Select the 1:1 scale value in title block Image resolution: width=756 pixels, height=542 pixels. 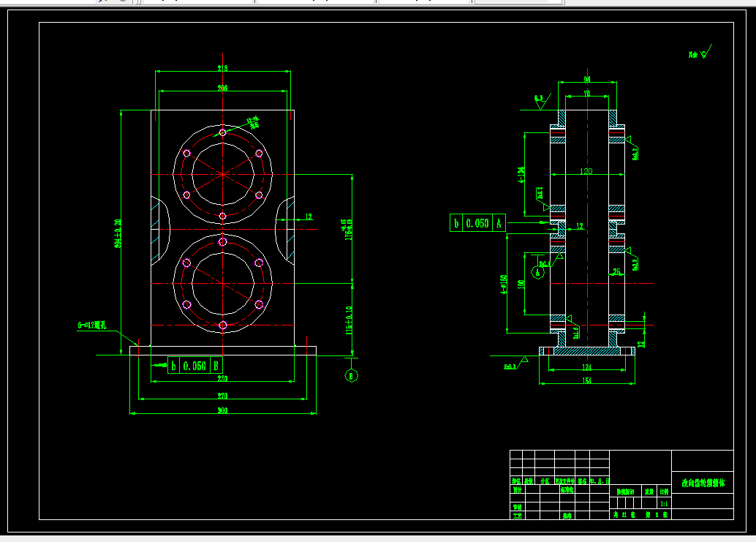[x=665, y=503]
